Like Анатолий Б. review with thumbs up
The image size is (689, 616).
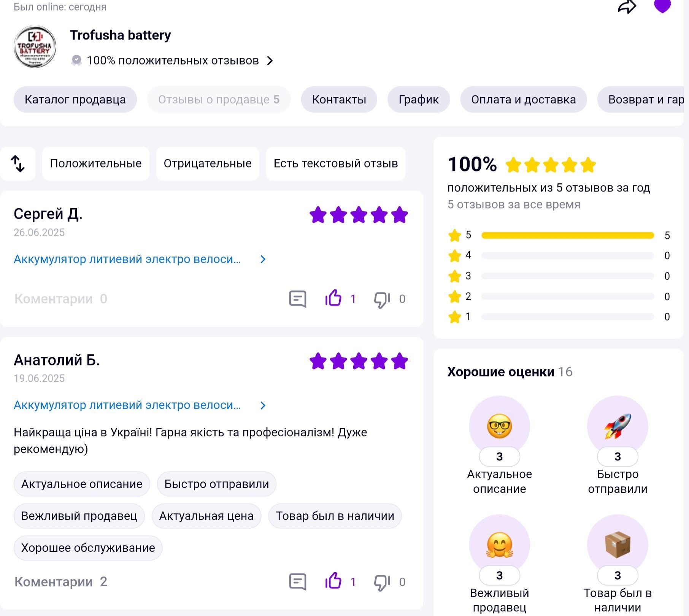333,581
